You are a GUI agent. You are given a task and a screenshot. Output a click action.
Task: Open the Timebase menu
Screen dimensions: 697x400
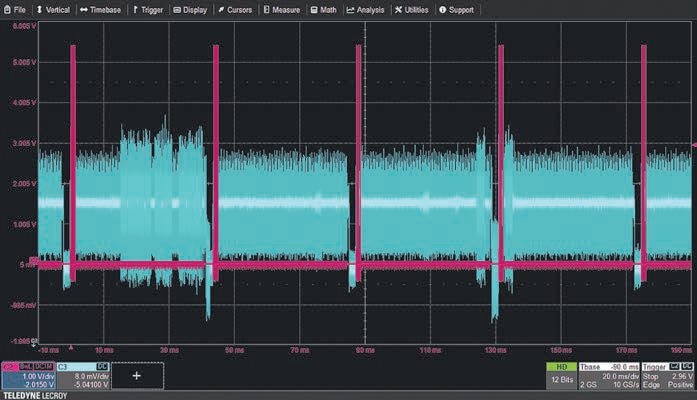(100, 9)
